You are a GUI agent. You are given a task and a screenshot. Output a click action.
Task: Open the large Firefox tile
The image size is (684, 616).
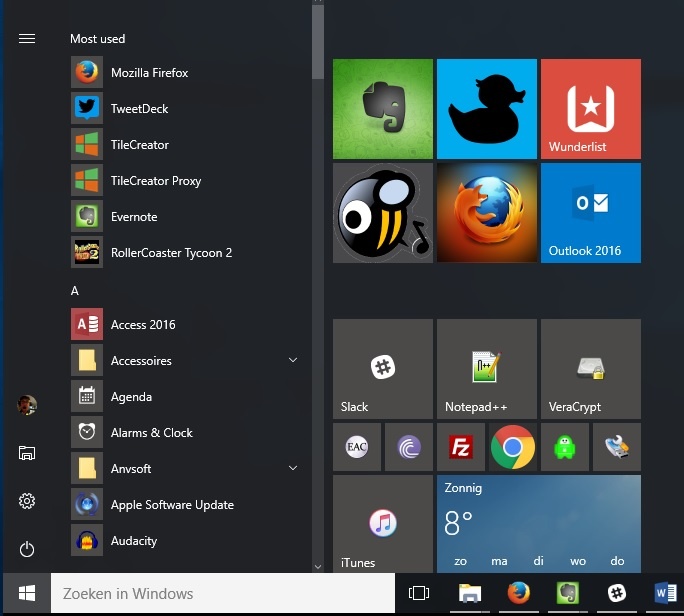pos(487,213)
